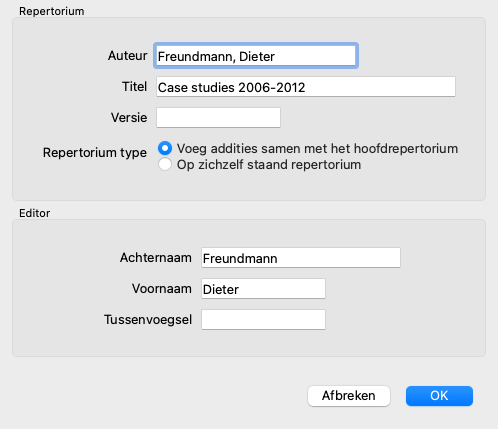Click the 'Repertorium' group heading

(52, 11)
